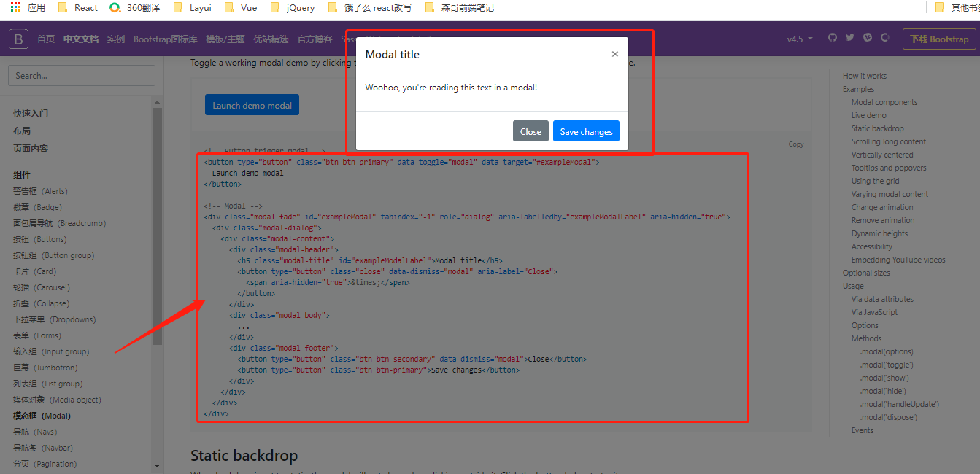Jump to Via JavaScript in contents

[x=875, y=312]
